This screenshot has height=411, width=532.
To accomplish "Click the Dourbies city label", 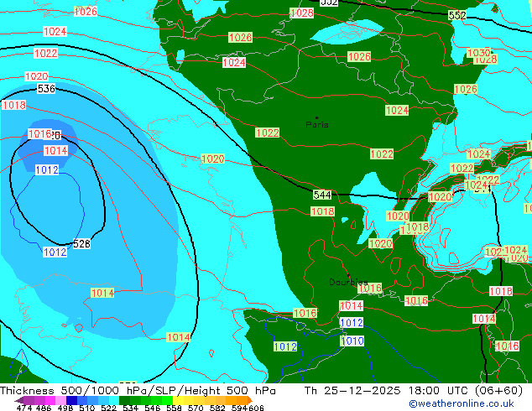I will (x=348, y=282).
